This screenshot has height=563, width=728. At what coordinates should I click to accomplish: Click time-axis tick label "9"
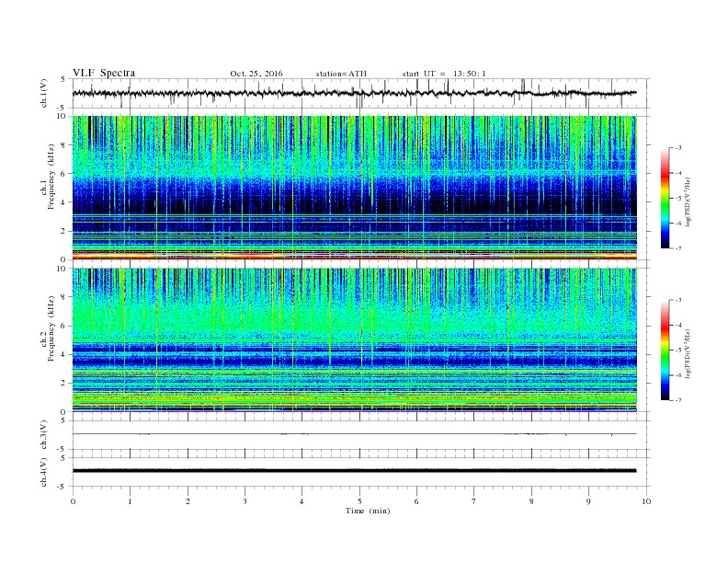(588, 501)
